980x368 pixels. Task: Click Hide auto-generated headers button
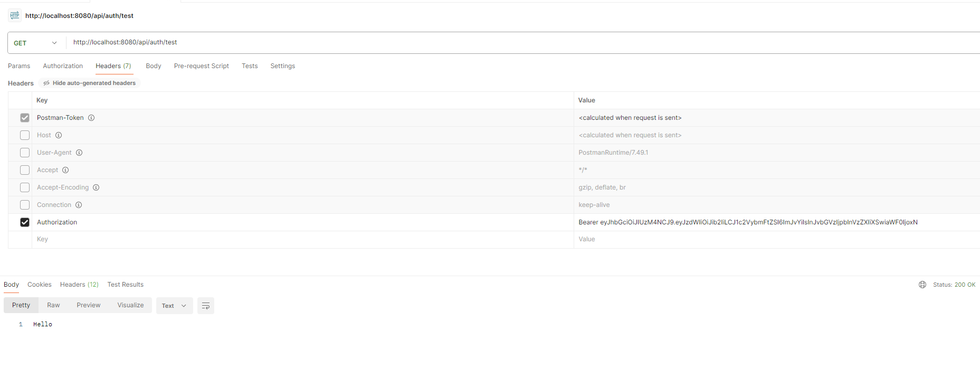pyautogui.click(x=89, y=83)
